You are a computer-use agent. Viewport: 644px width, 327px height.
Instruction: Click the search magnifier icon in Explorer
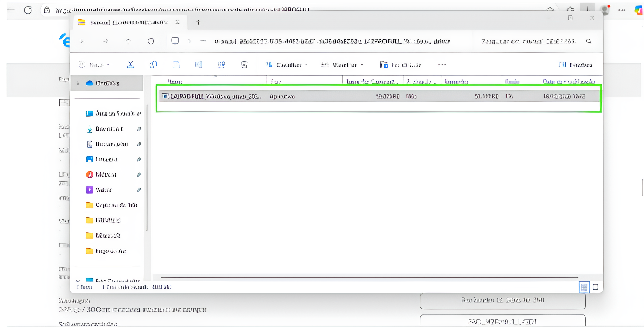pos(589,41)
